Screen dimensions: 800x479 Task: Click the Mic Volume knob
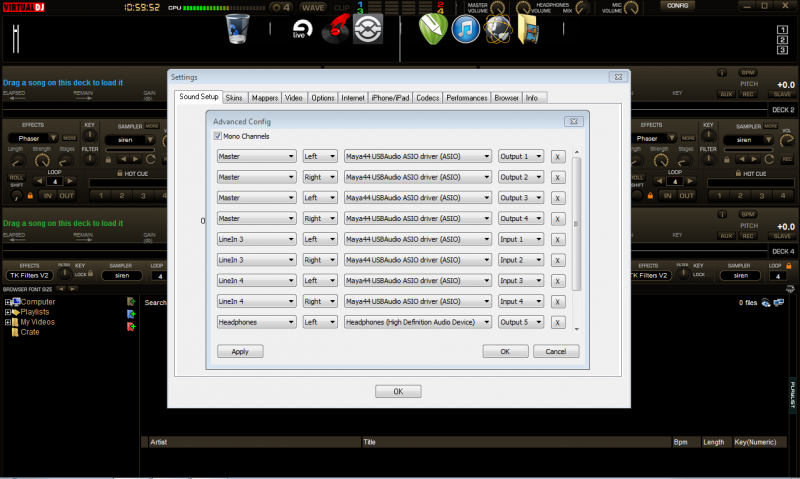pyautogui.click(x=631, y=8)
